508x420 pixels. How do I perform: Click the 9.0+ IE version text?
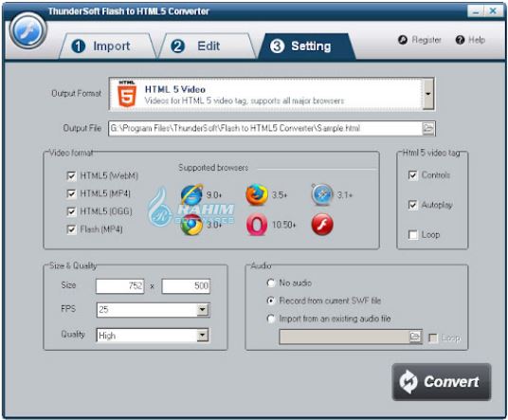pyautogui.click(x=214, y=195)
